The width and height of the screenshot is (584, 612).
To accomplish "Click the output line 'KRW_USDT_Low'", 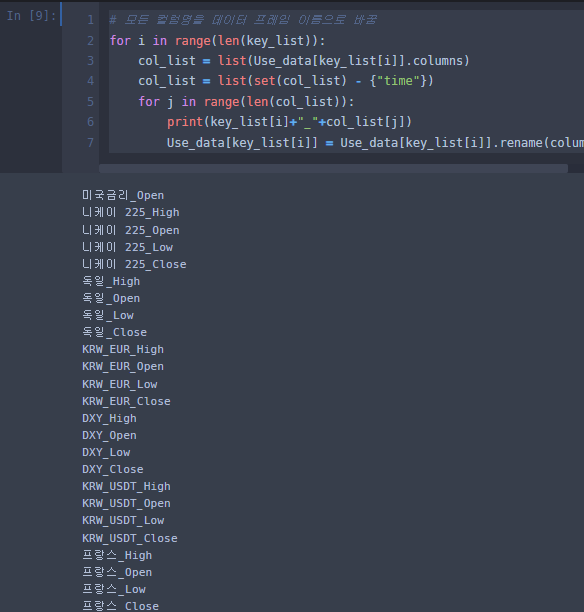I will [x=123, y=521].
